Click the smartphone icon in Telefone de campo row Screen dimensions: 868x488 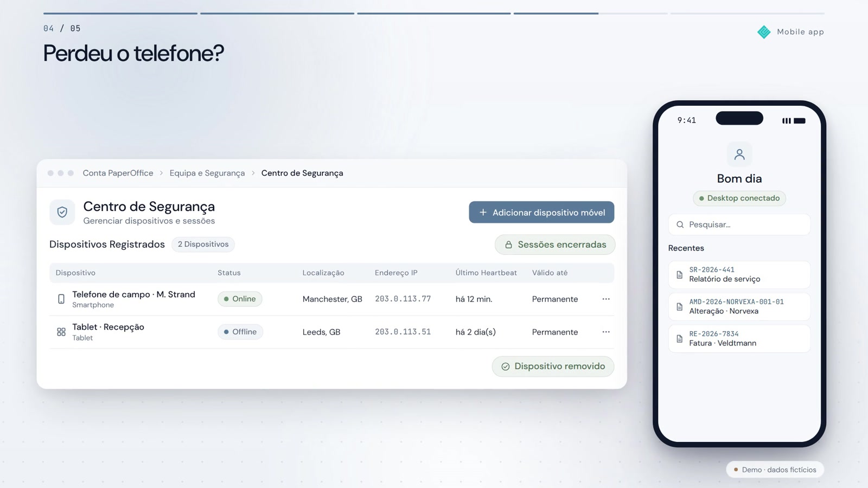(61, 299)
